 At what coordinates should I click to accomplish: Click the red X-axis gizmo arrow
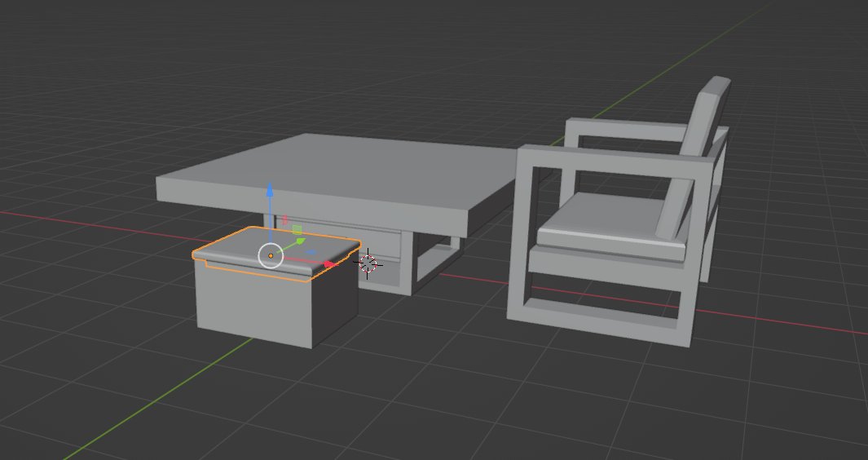[x=330, y=264]
